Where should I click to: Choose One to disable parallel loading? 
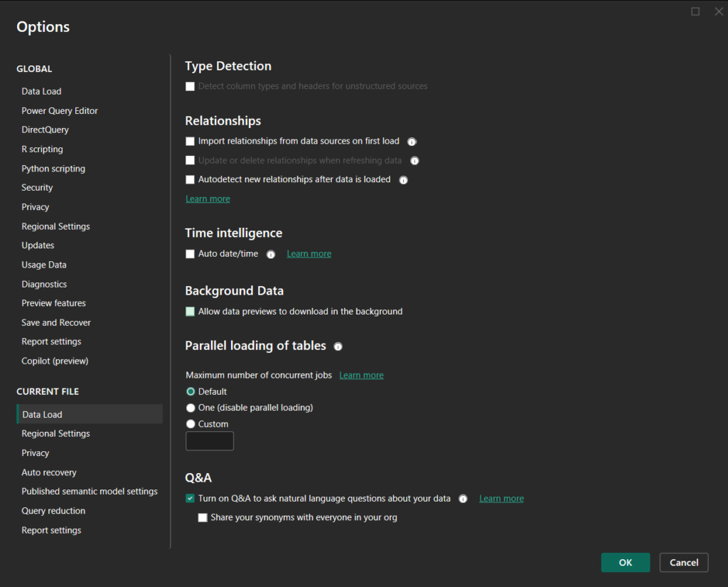click(x=191, y=407)
